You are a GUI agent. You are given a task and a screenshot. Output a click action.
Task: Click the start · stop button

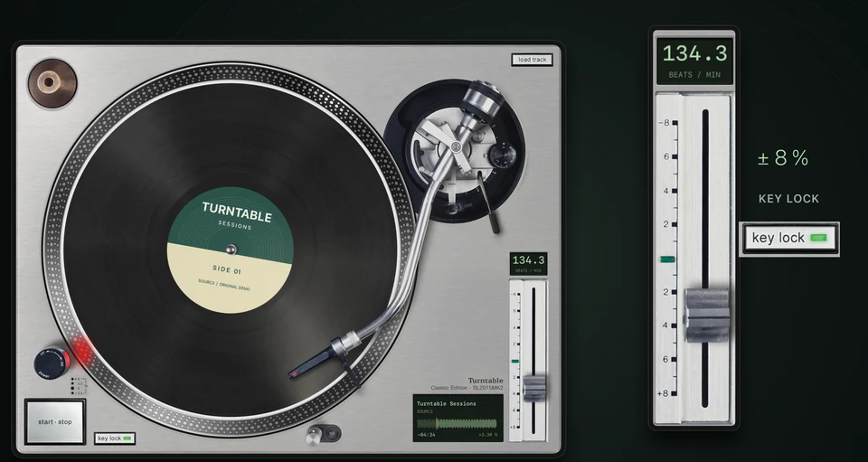pyautogui.click(x=55, y=421)
